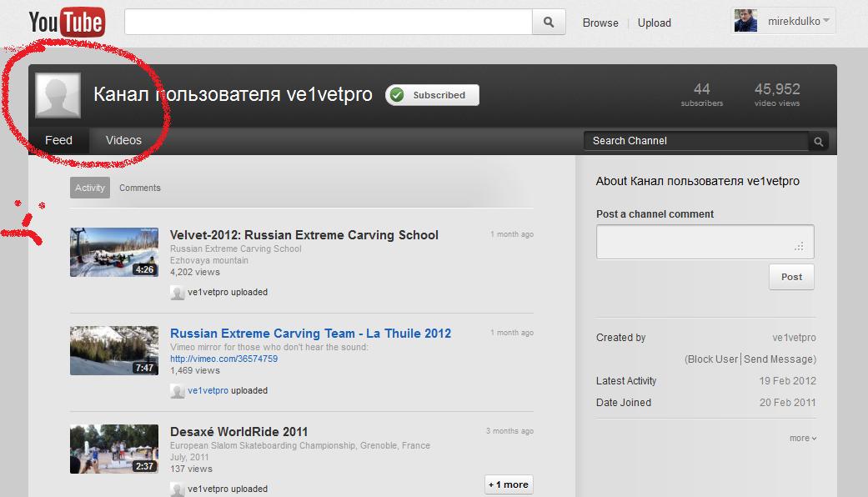Toggle the Subscribed button
The image size is (868, 497).
(432, 95)
